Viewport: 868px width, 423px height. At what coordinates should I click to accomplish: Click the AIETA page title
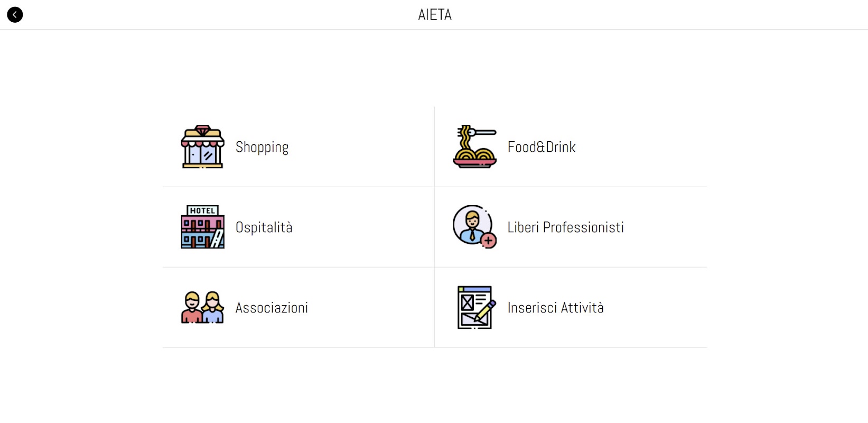(434, 15)
